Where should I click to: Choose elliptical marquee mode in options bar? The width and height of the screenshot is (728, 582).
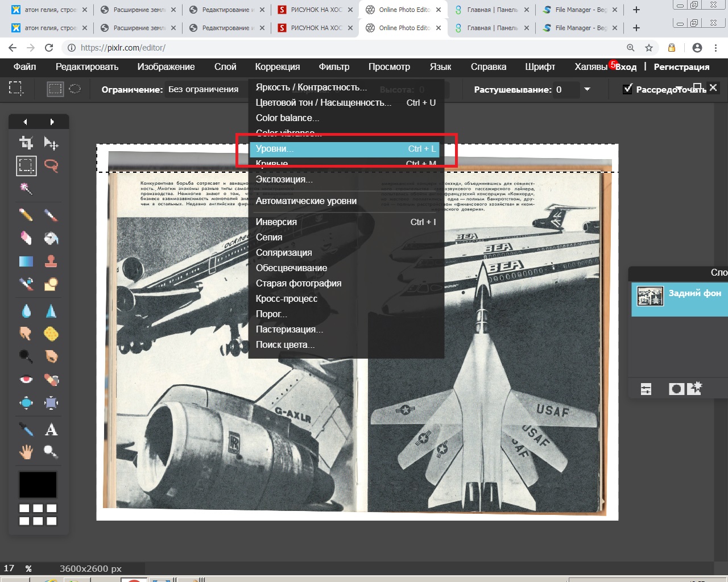(x=75, y=89)
